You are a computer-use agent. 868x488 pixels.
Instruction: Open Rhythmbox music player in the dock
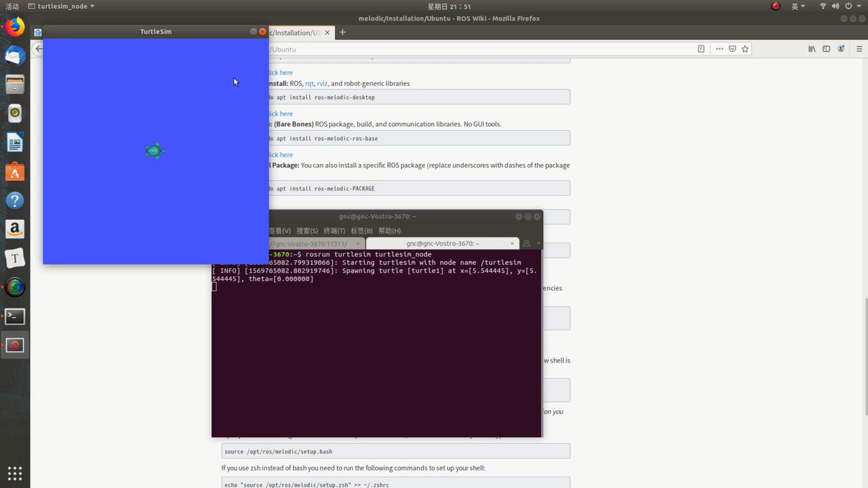coord(15,113)
